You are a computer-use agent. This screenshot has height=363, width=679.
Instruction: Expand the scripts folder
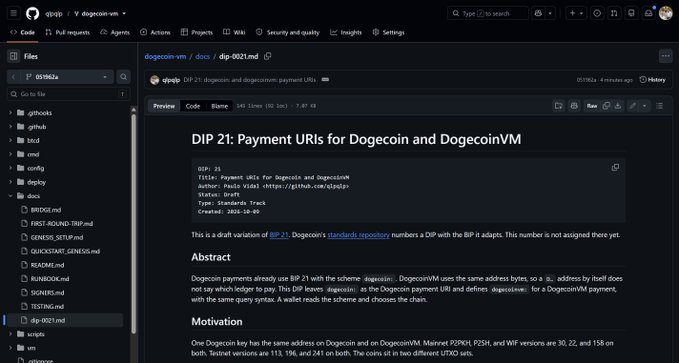pos(10,334)
